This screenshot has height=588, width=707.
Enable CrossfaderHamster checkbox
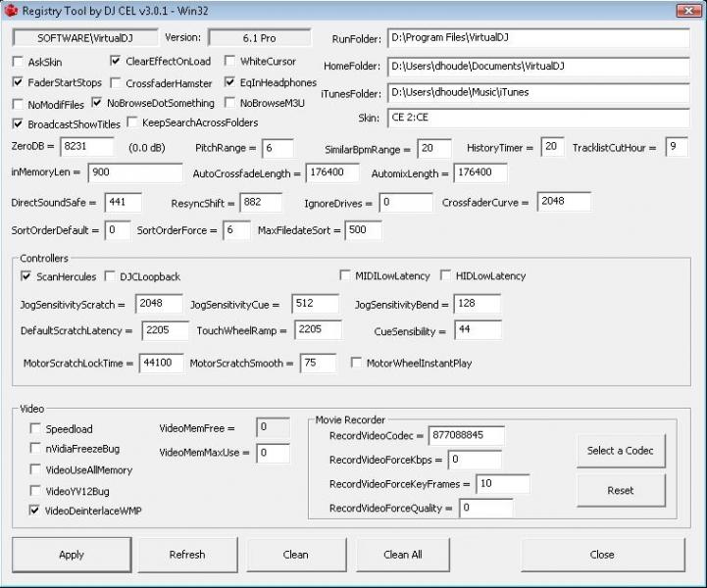pyautogui.click(x=116, y=83)
